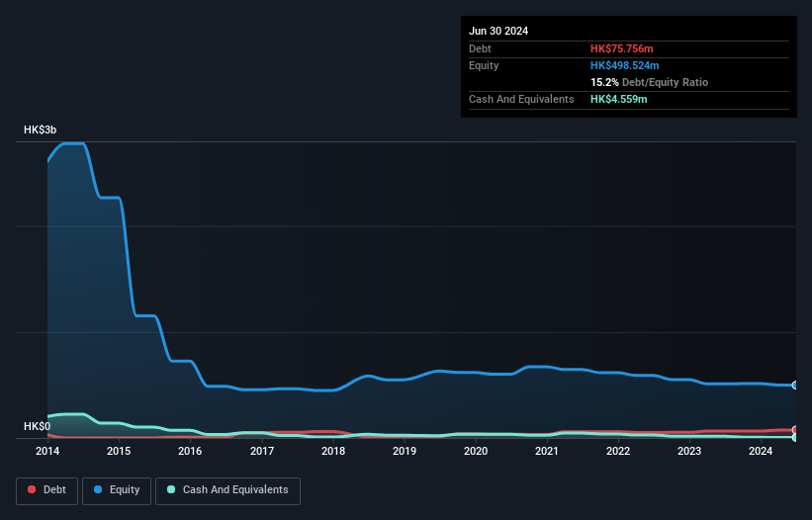Click the Equity row label in tooltip
The height and width of the screenshot is (520, 812).
(x=484, y=65)
